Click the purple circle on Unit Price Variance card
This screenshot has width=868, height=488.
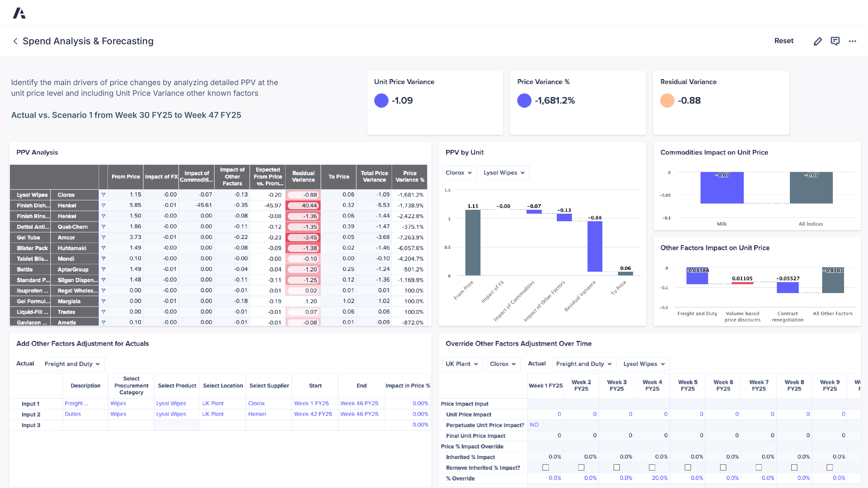(381, 100)
